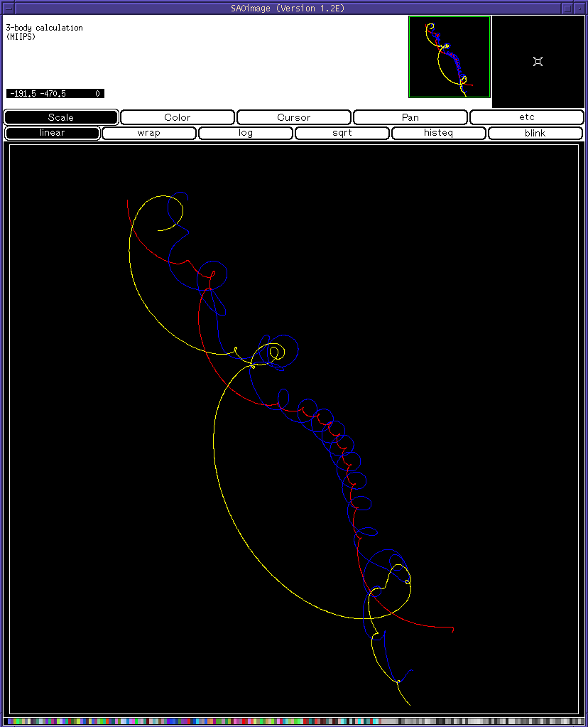Click the color lookup table bar at bottom
Viewport: 588px width, 727px height.
pos(294,720)
